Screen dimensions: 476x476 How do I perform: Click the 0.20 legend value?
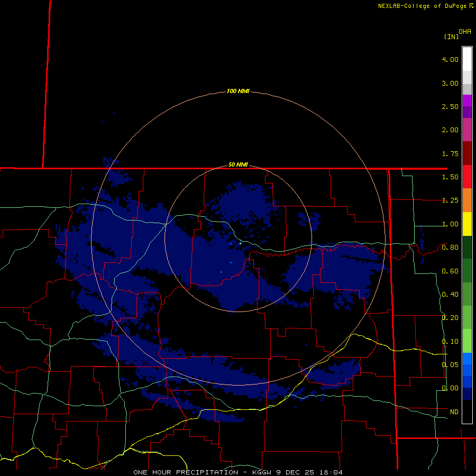(x=450, y=318)
